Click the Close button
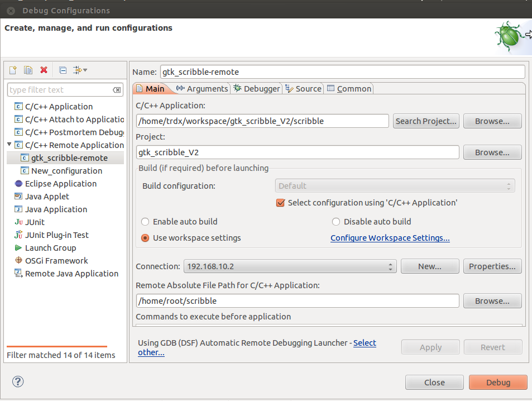This screenshot has width=532, height=401. (434, 383)
